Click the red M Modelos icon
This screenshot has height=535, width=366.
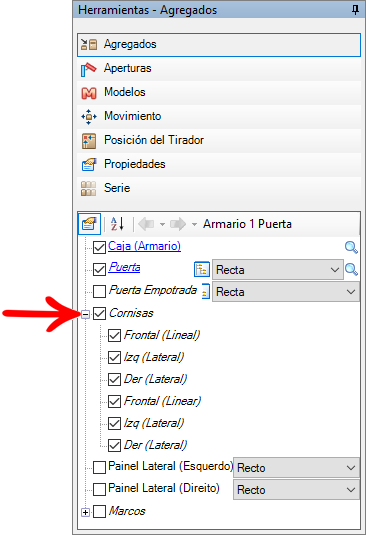[x=89, y=93]
